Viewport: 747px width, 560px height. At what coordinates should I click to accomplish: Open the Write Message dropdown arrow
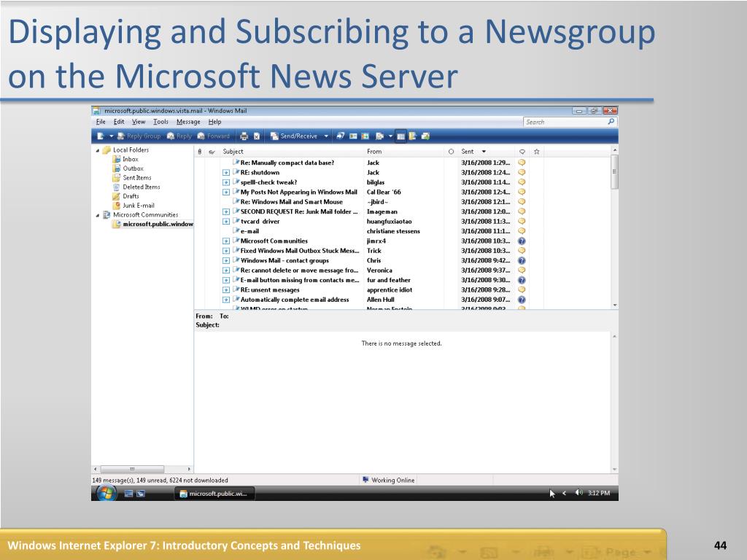pyautogui.click(x=112, y=136)
